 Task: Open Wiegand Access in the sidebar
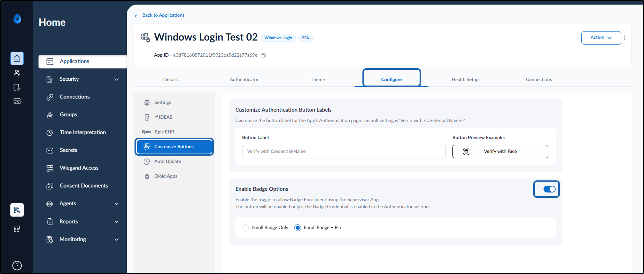point(83,168)
